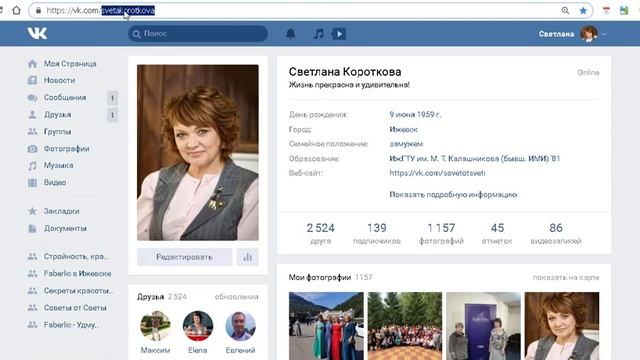Viewport: 640px width, 360px height.
Task: Click the newspaper icon beside Новости
Action: (x=32, y=80)
